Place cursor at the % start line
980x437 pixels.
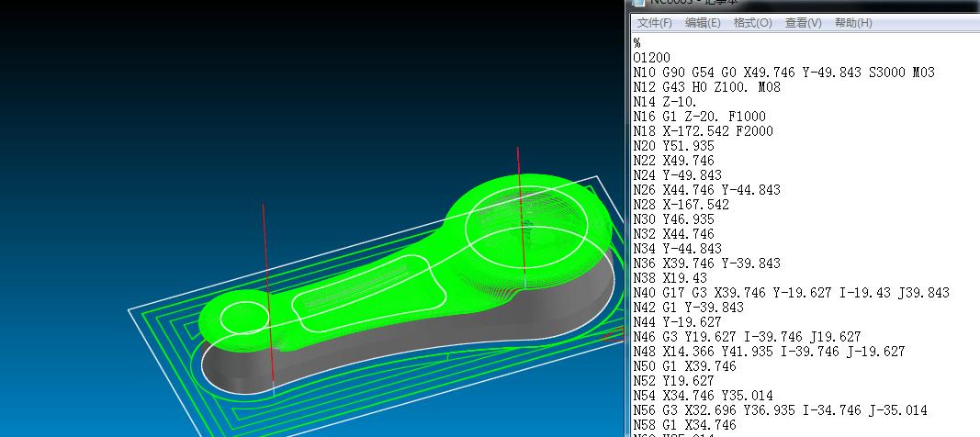(637, 43)
